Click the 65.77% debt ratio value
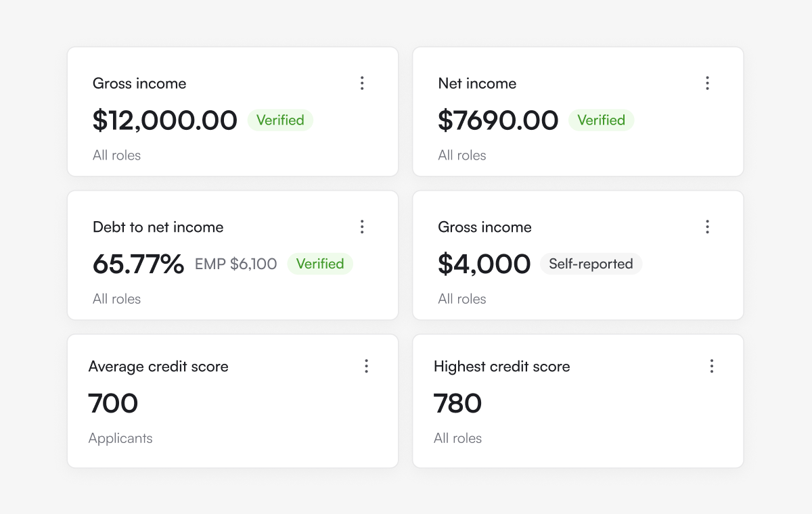812x514 pixels. coord(138,264)
